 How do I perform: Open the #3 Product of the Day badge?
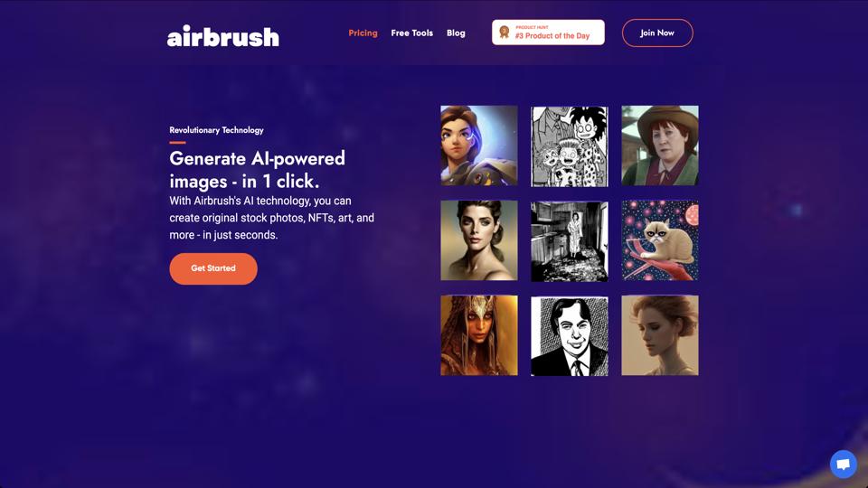548,33
